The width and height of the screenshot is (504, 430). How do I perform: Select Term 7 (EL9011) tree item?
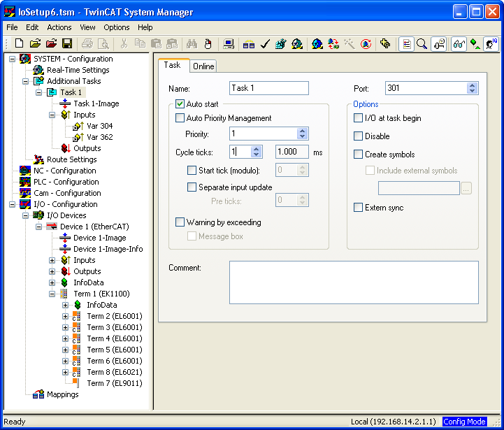[115, 383]
